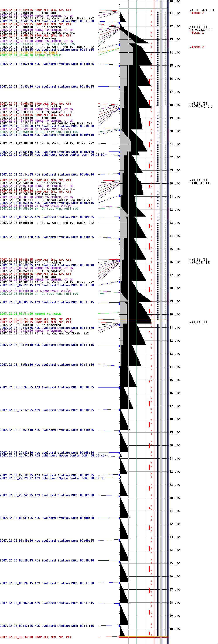Click the 2007.02.01_10:49:35 STOP ALL entry

pos(36,10)
